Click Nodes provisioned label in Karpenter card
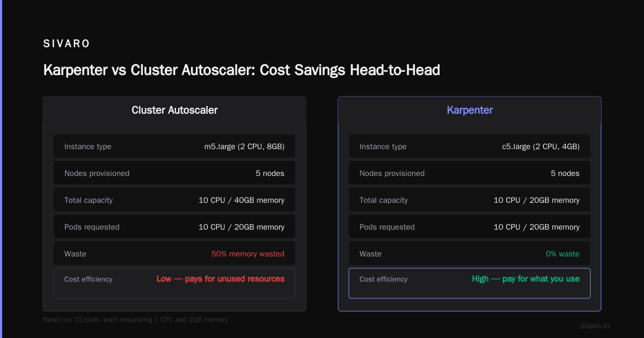This screenshot has width=644, height=338. (x=392, y=173)
